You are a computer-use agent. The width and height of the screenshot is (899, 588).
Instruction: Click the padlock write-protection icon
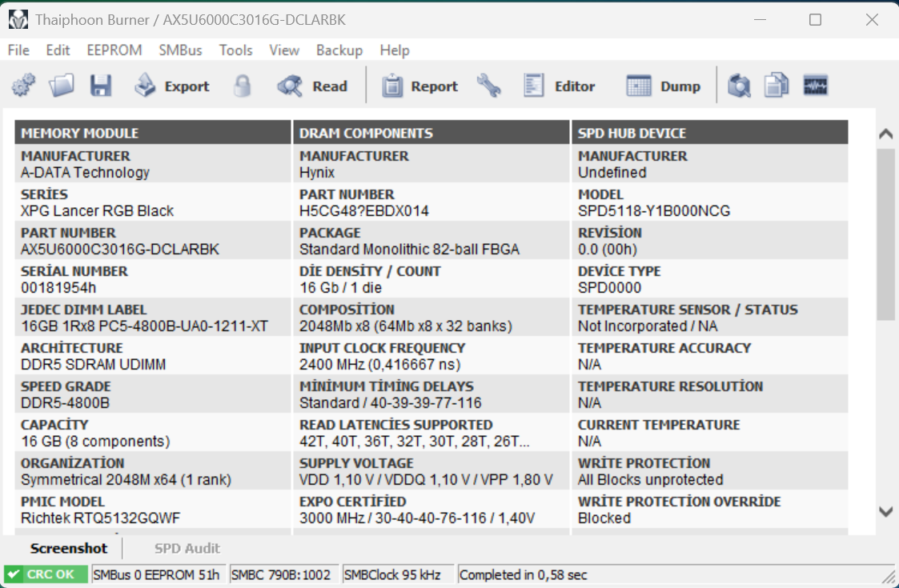(x=242, y=86)
